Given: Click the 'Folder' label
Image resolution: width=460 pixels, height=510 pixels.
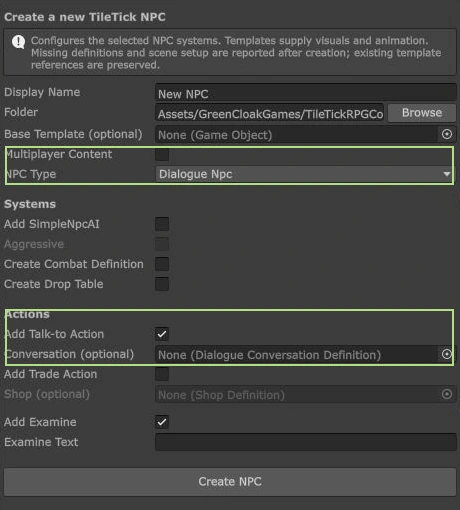Looking at the screenshot, I should click(x=21, y=112).
